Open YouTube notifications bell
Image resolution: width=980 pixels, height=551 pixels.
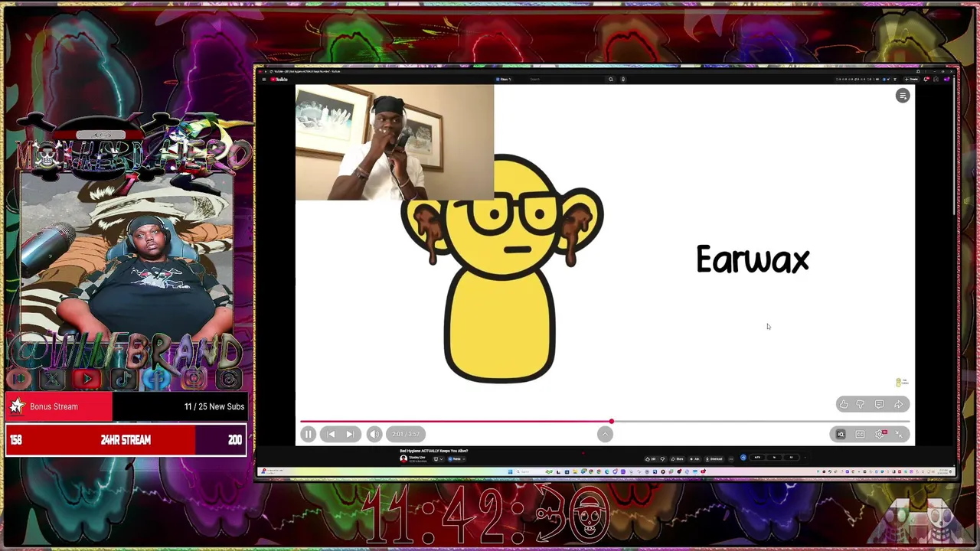(x=926, y=79)
